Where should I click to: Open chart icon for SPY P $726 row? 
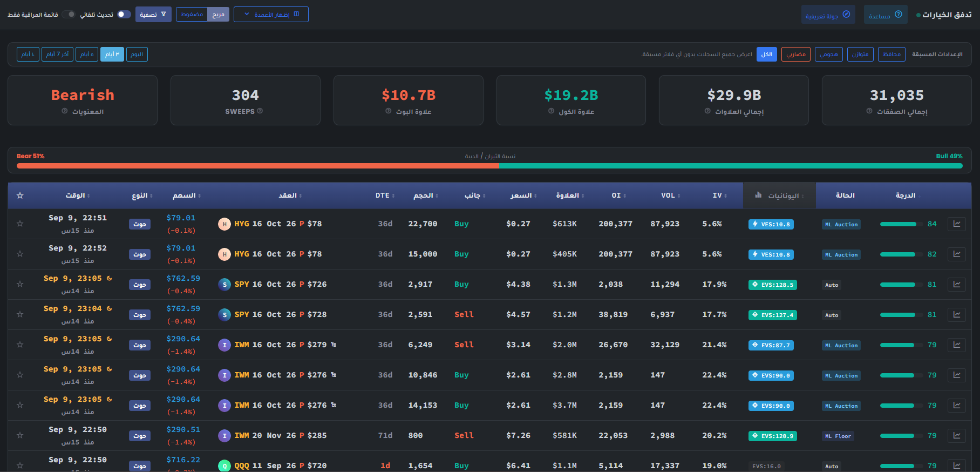tap(957, 284)
